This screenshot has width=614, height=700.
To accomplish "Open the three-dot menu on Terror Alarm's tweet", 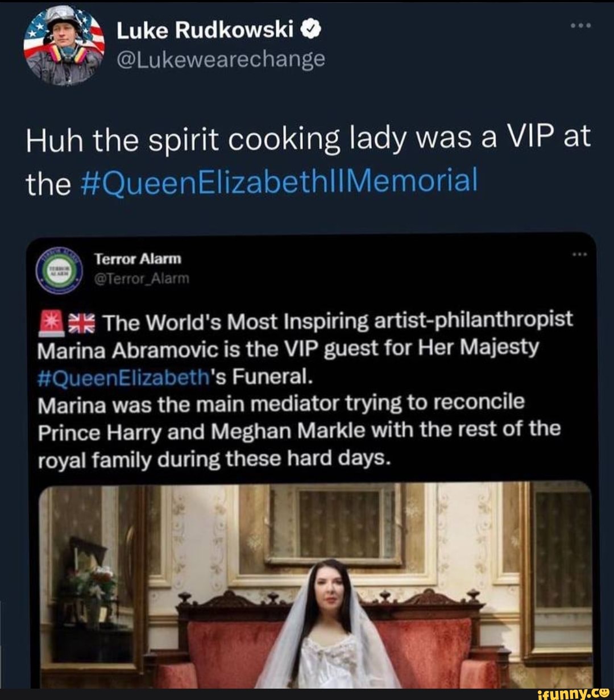I will point(580,255).
